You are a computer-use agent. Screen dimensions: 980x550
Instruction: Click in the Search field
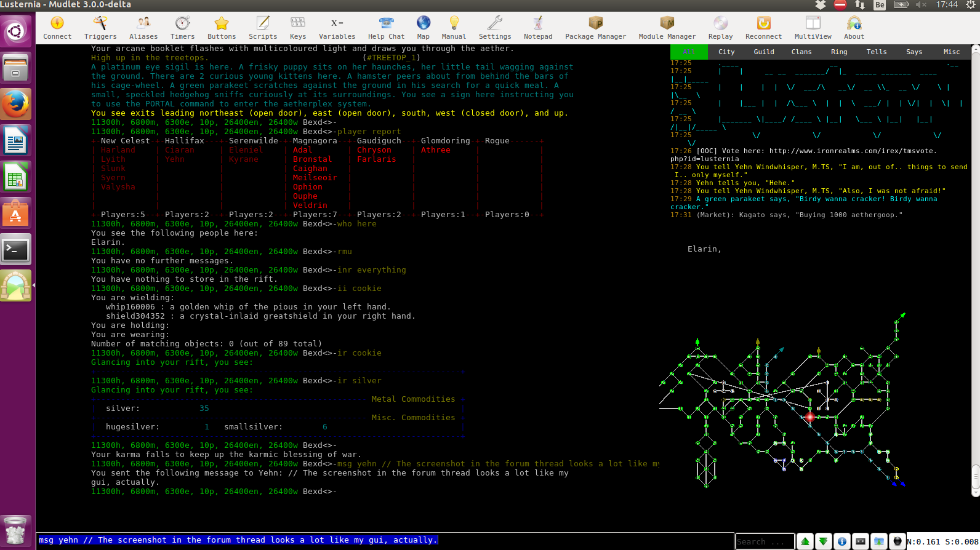click(x=765, y=541)
